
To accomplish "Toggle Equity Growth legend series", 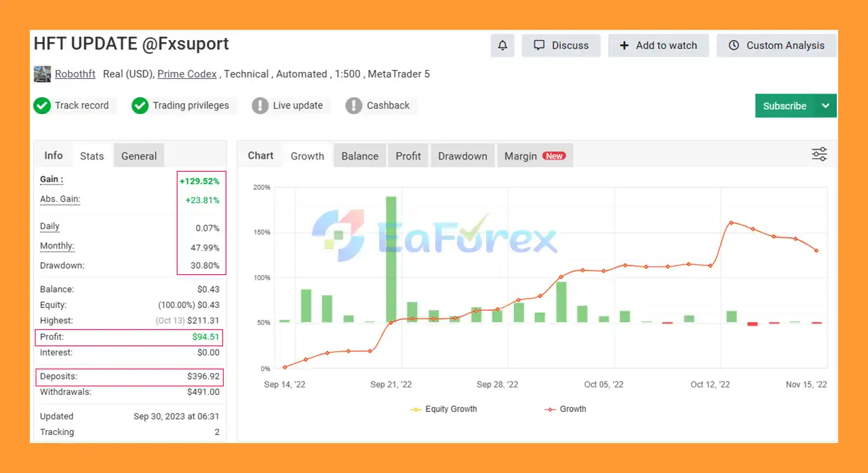I will pos(444,409).
